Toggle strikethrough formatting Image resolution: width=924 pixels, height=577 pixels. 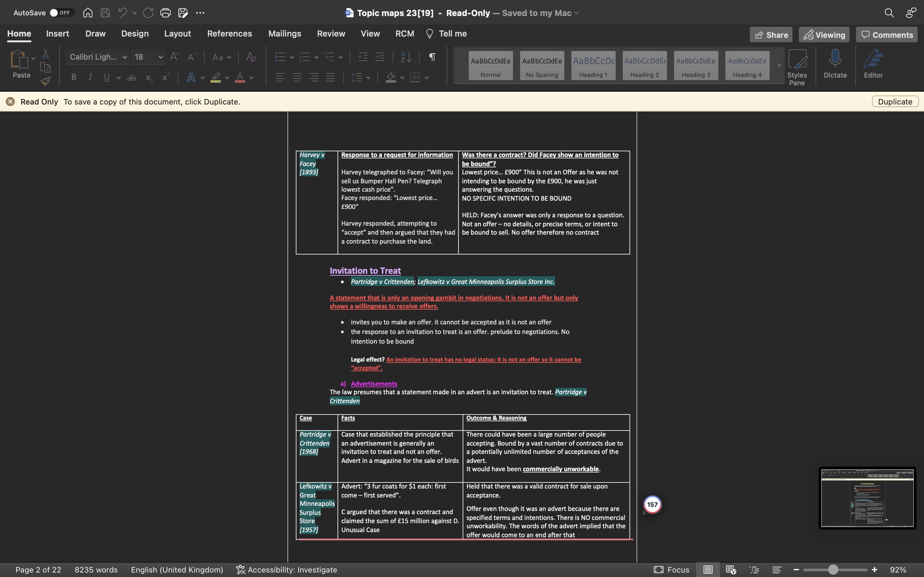131,78
